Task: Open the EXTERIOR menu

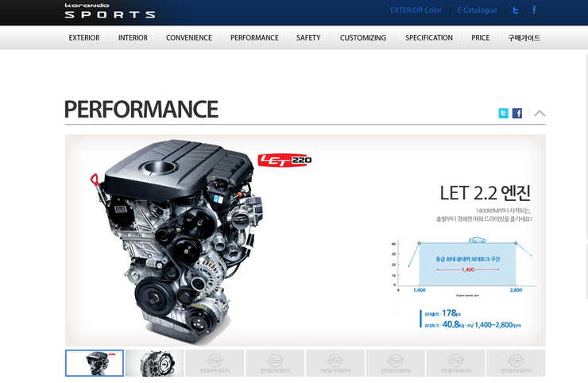Action: 84,38
